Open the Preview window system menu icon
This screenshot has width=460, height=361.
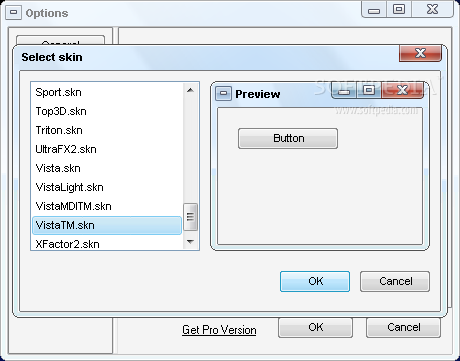(223, 93)
